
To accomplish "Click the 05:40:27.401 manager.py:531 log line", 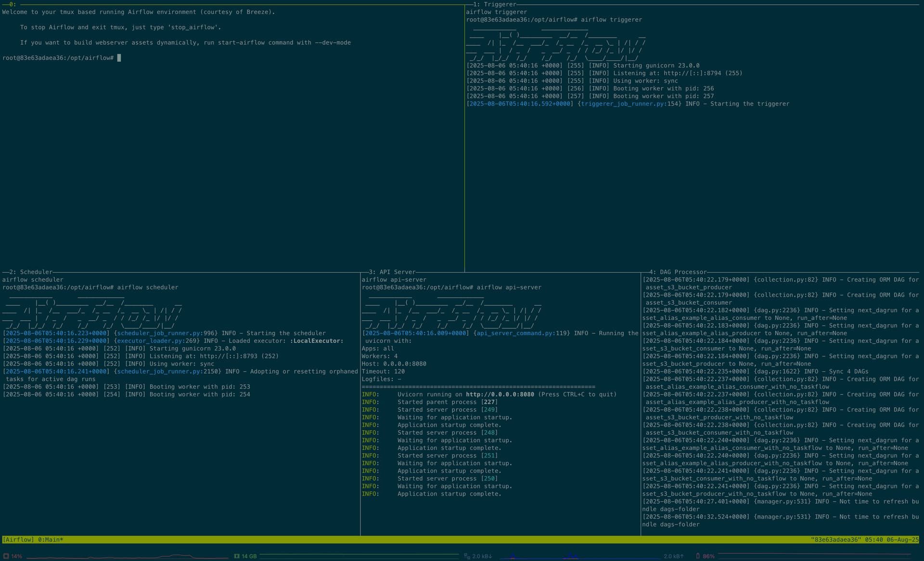I will 781,506.
